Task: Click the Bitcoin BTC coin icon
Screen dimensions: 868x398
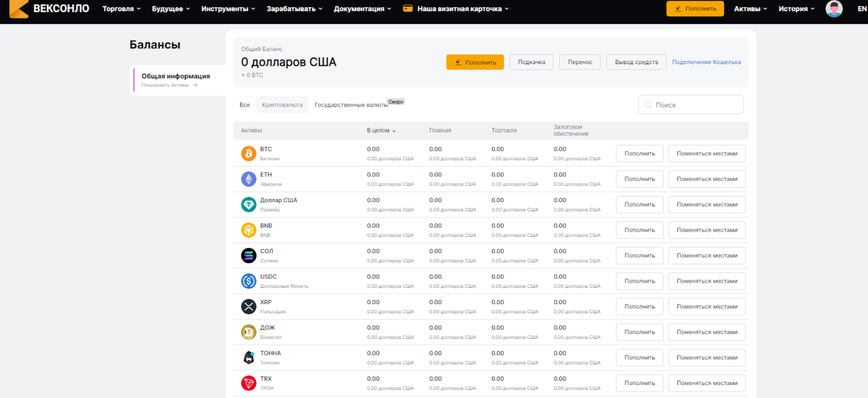Action: (248, 154)
